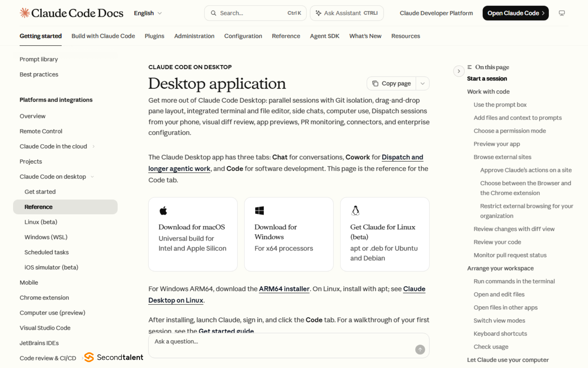Open the Claude Developer Platform link
Viewport: 588px width, 368px height.
(436, 13)
